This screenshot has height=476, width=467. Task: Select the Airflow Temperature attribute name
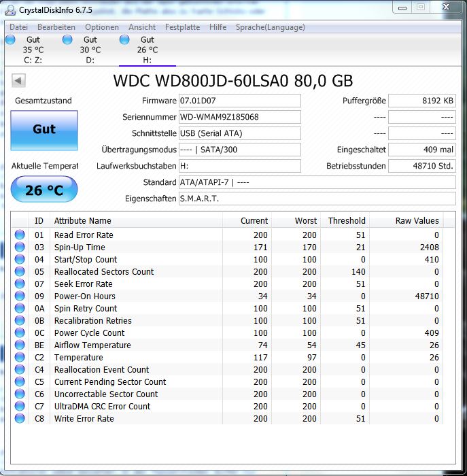[92, 345]
